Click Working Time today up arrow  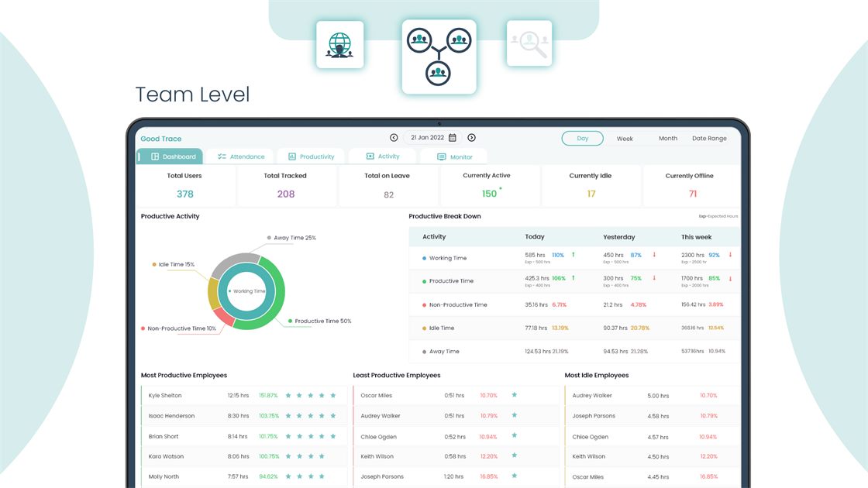point(573,255)
